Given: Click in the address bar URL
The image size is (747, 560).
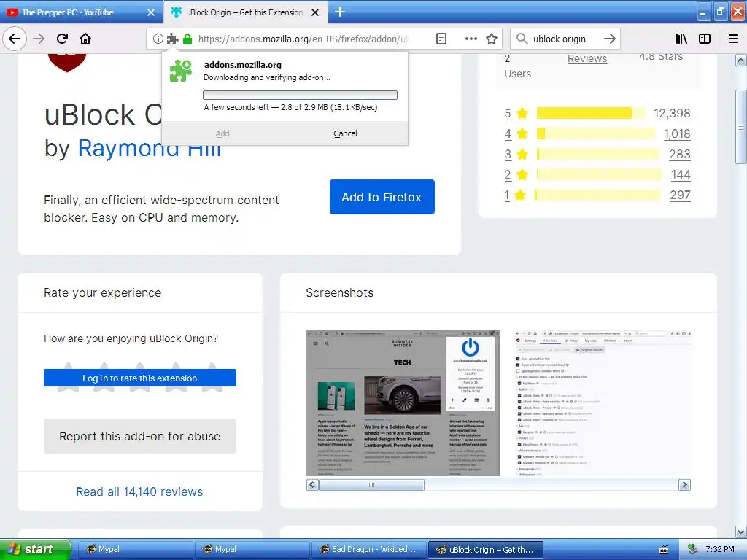Looking at the screenshot, I should [x=303, y=39].
